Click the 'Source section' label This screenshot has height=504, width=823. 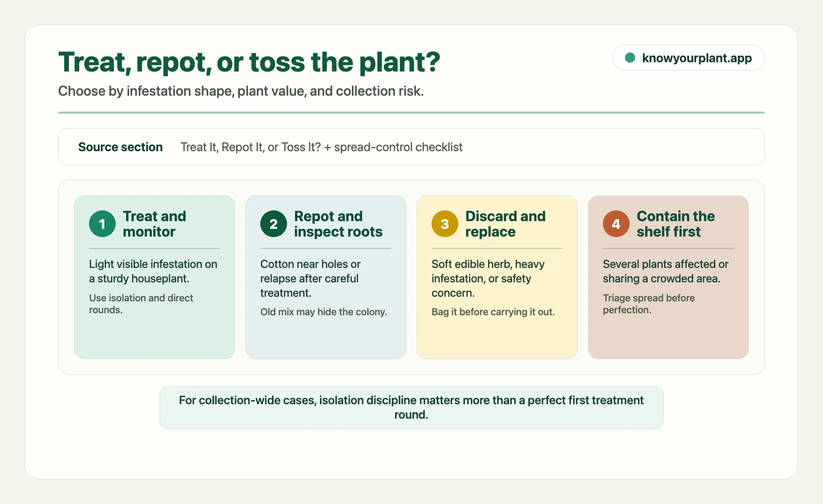tap(120, 147)
